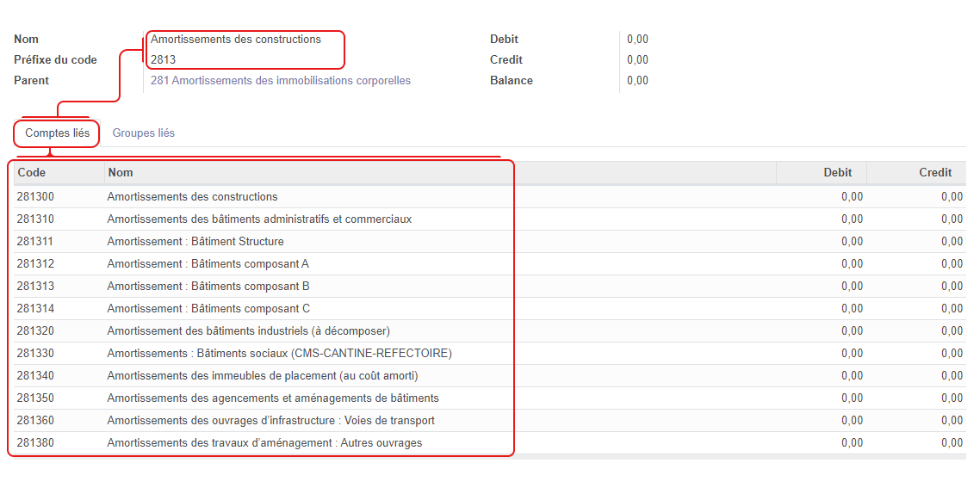Image resolution: width=980 pixels, height=500 pixels.
Task: Switch to the Groupes liés tab
Action: [x=143, y=133]
